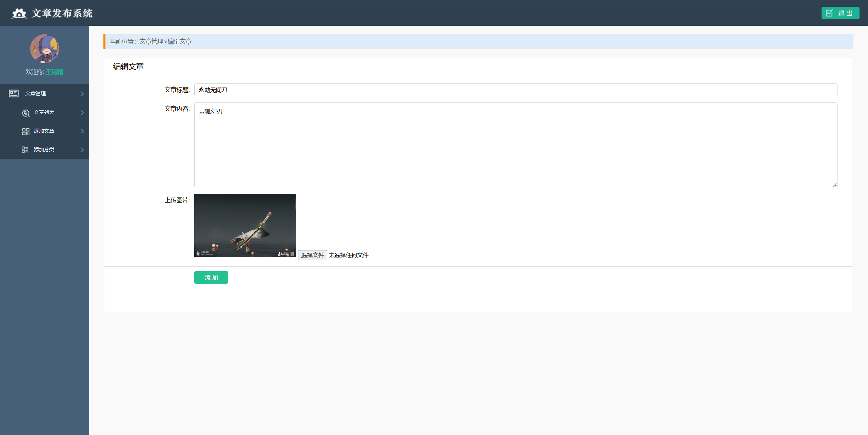
Task: Click the 文章管理 sidebar icon
Action: [14, 93]
